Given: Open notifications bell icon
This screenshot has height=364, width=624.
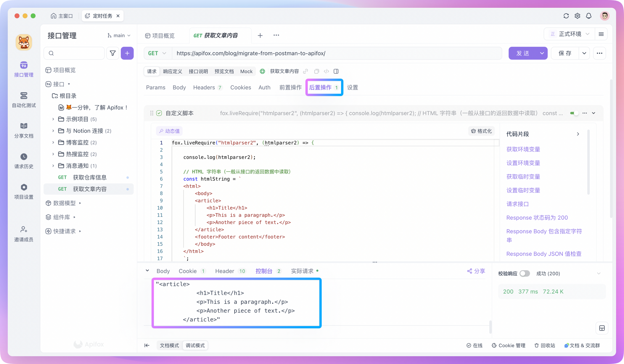Looking at the screenshot, I should click(589, 16).
